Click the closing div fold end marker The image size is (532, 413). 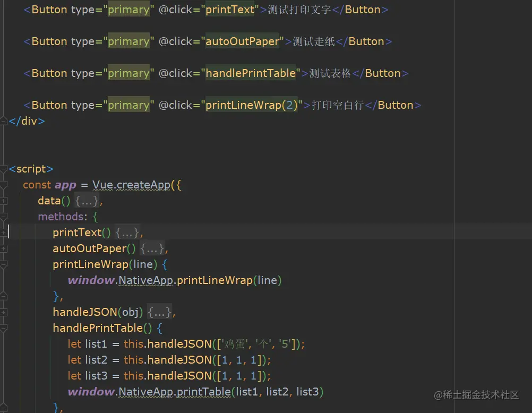click(3, 121)
